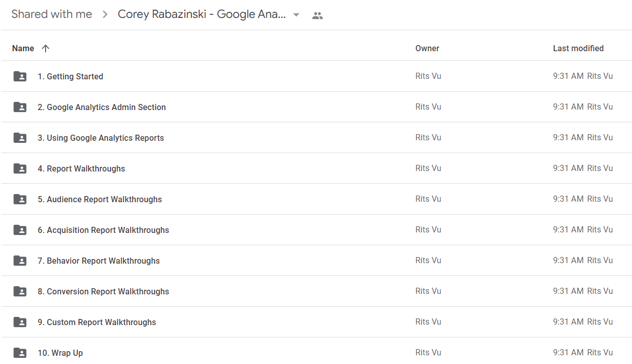Open the Corey Rabazinski folder breadcrumb
Screen dimensions: 632x364
coord(202,14)
